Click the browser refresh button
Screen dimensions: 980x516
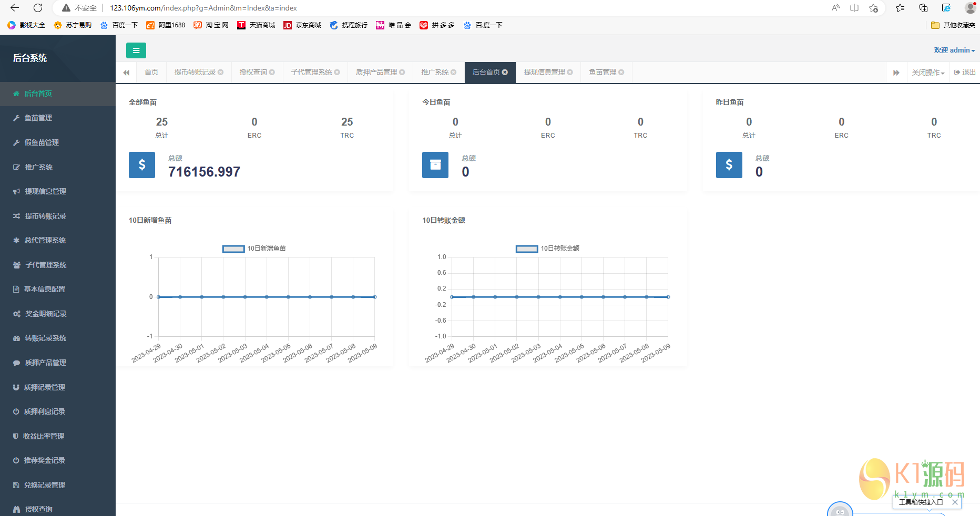[x=38, y=8]
